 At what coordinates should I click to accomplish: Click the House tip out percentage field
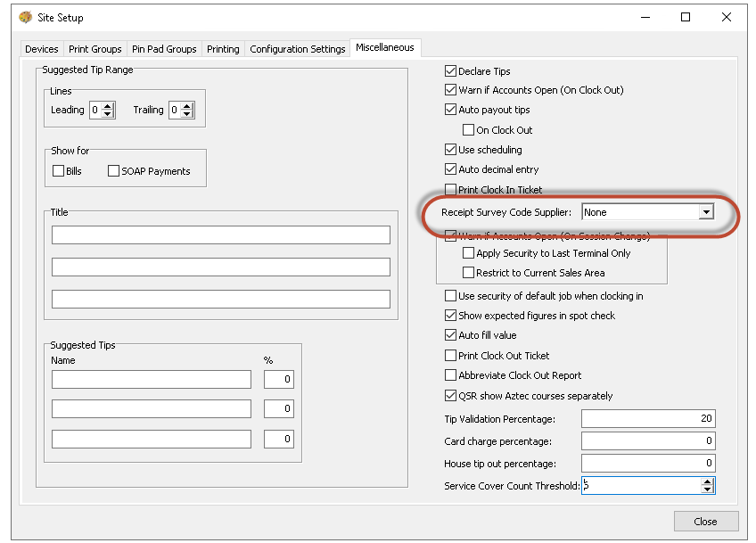[x=648, y=463]
